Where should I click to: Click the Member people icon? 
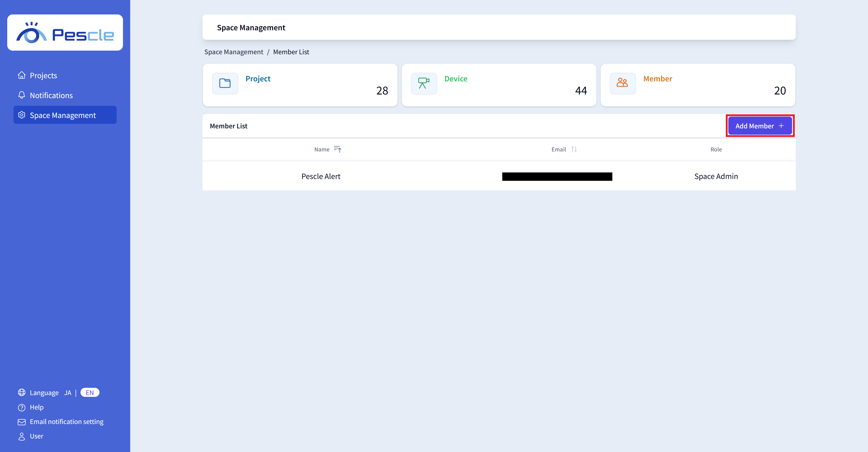tap(622, 83)
